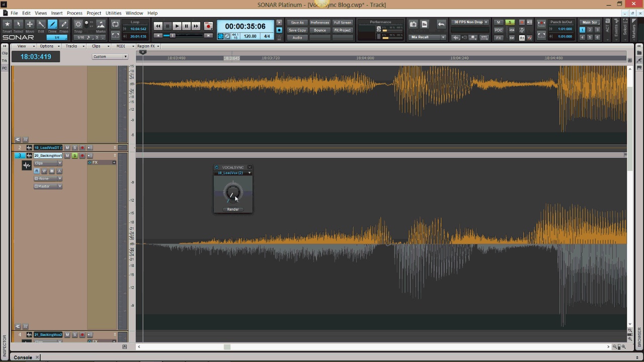The width and height of the screenshot is (644, 362).
Task: Open the 30 FPS Non Drop dropdown
Action: tap(470, 22)
